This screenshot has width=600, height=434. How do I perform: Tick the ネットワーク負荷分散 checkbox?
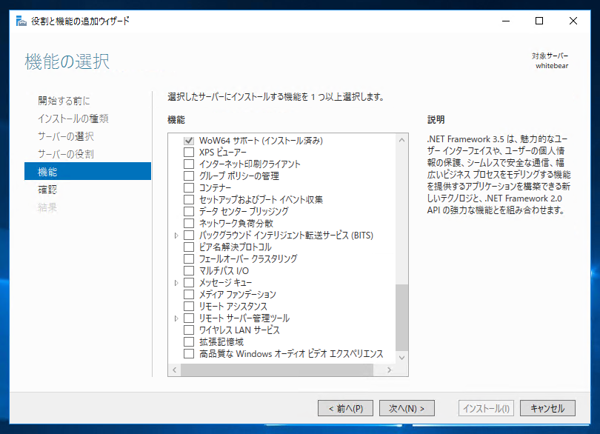[x=189, y=224]
